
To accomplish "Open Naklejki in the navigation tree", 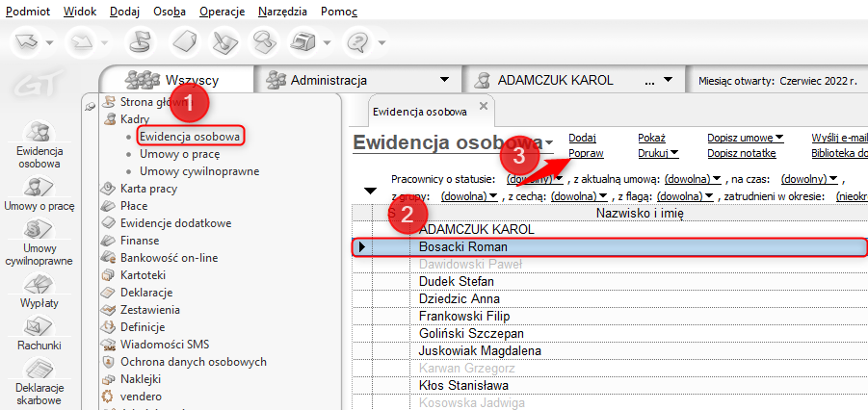I will [141, 379].
